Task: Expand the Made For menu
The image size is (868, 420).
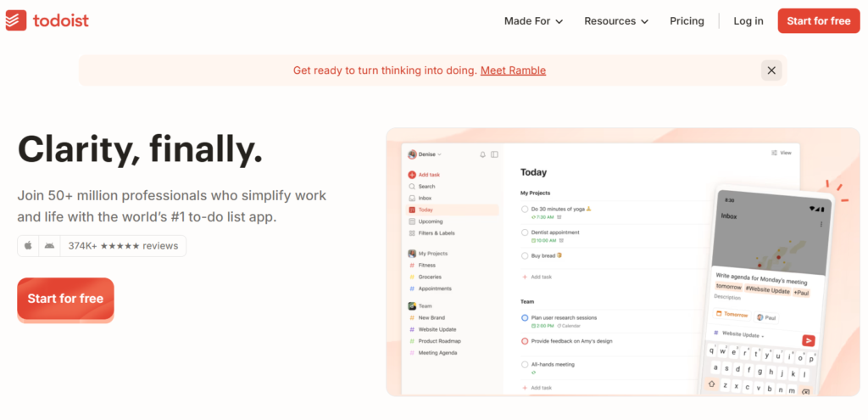Action: pyautogui.click(x=533, y=21)
